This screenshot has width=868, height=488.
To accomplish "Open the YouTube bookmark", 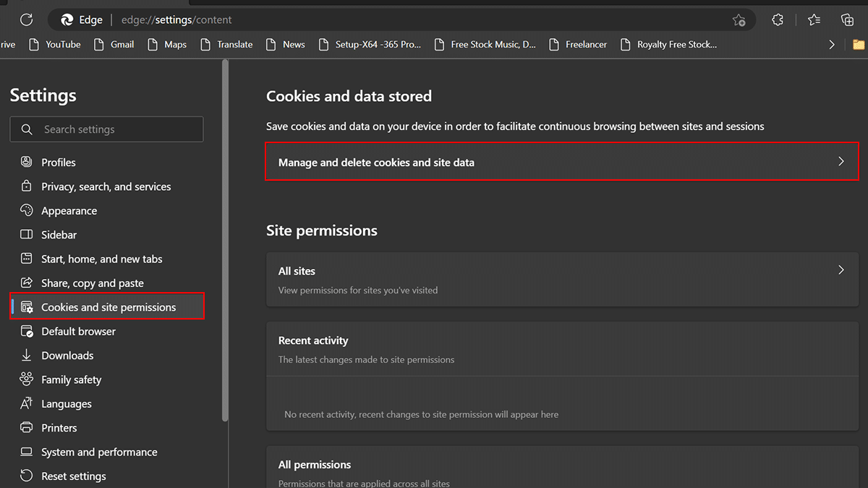I will click(55, 45).
